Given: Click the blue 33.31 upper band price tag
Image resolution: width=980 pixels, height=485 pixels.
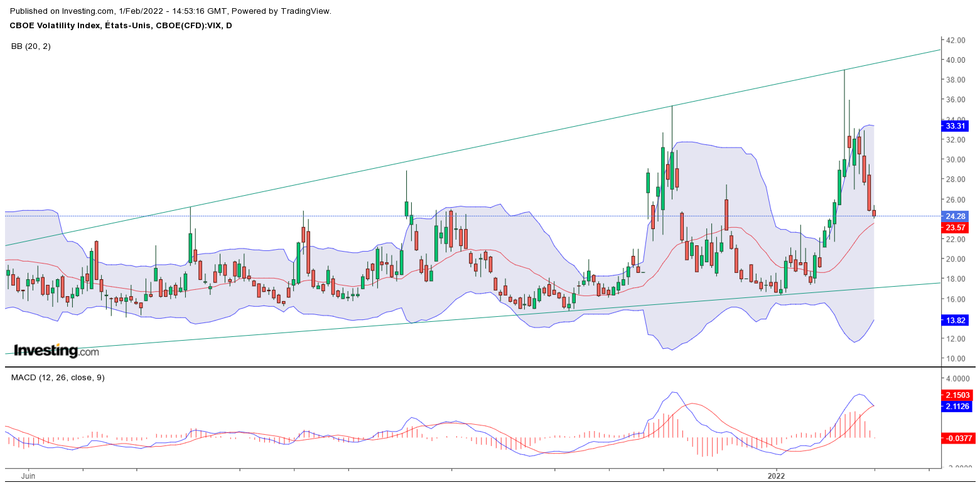Looking at the screenshot, I should [x=955, y=125].
